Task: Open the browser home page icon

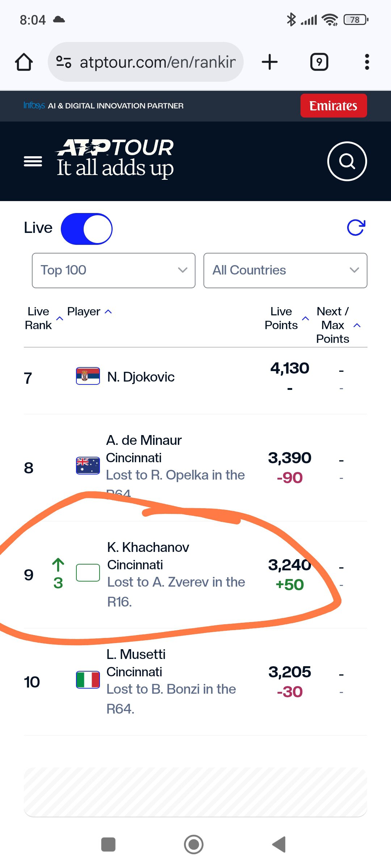Action: tap(24, 62)
